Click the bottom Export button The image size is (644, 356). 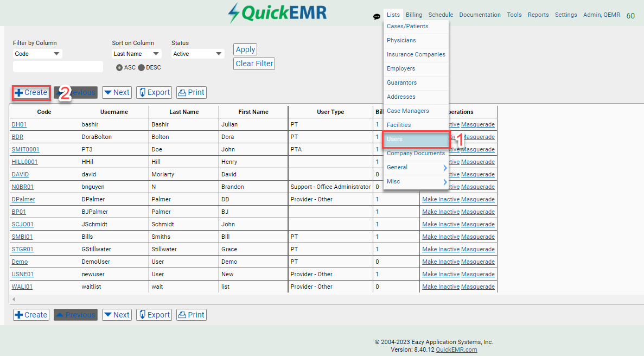coord(154,315)
